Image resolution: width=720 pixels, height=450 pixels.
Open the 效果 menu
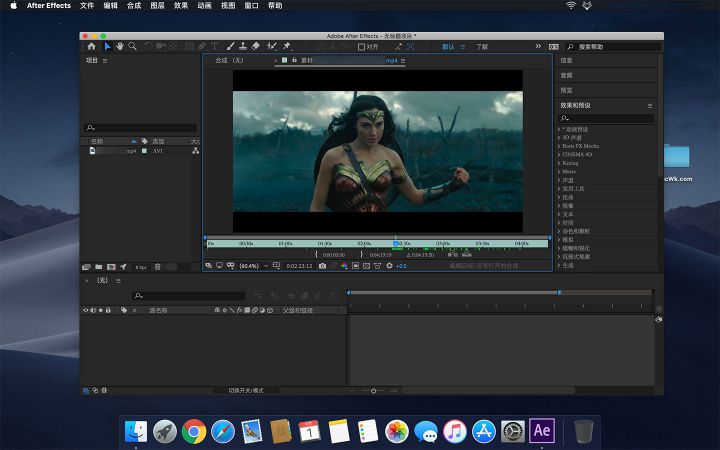[180, 6]
